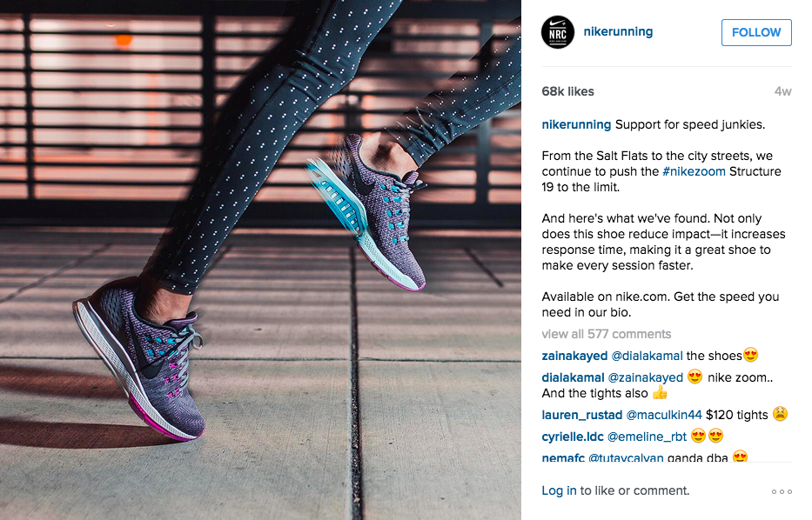Open the three-dot more options menu
Image resolution: width=812 pixels, height=520 pixels.
pos(782,491)
